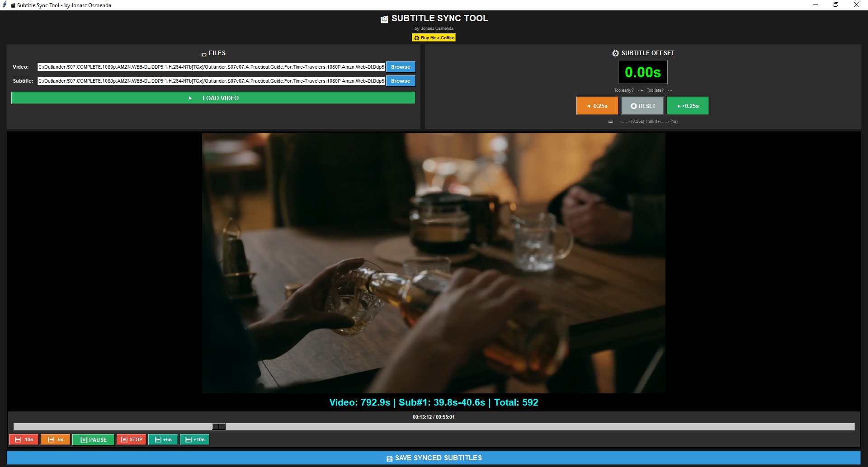Click the SUBTITLE SYNC TOOL heading
The image size is (868, 467).
434,19
